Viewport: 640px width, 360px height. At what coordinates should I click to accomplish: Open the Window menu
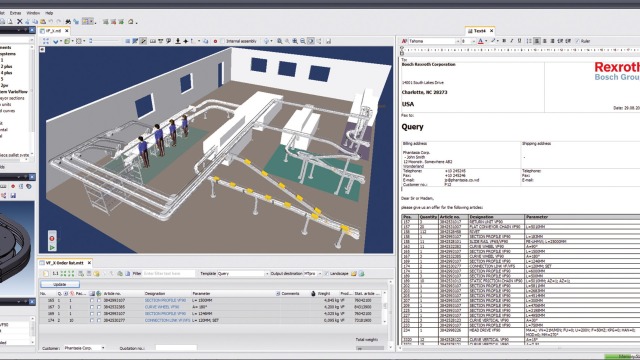tap(33, 13)
